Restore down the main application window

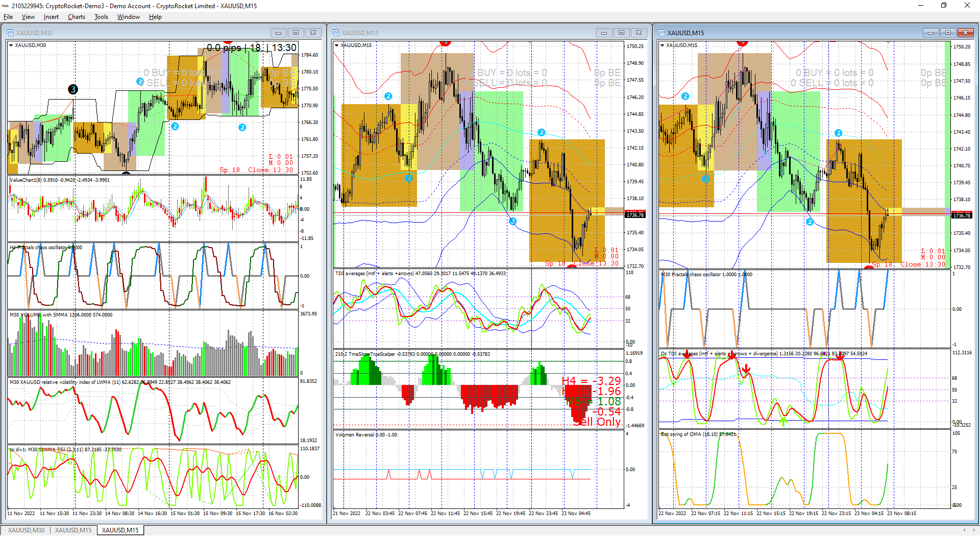(x=944, y=6)
